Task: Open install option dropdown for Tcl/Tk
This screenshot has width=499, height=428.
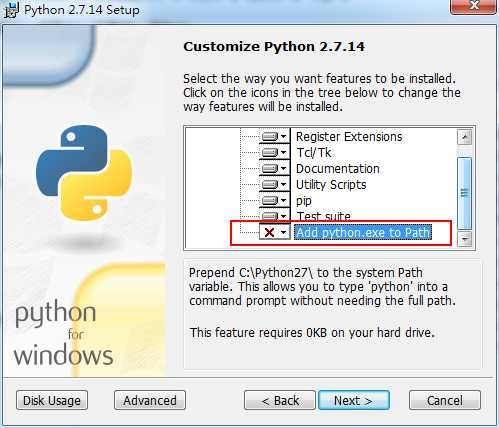Action: 275,152
